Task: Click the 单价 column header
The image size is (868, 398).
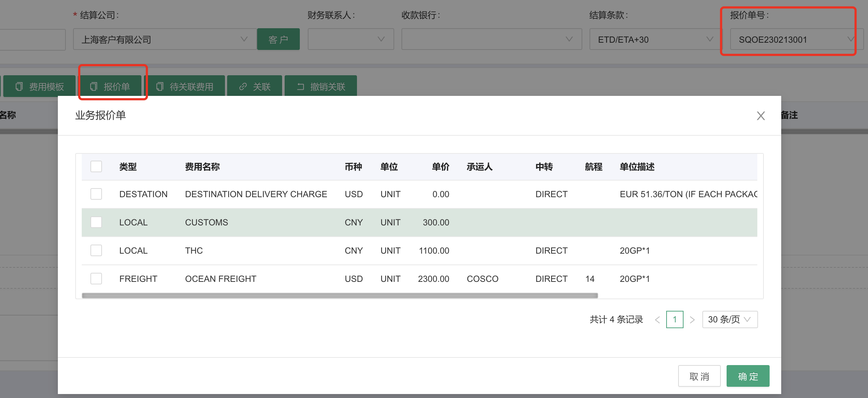Action: click(441, 167)
